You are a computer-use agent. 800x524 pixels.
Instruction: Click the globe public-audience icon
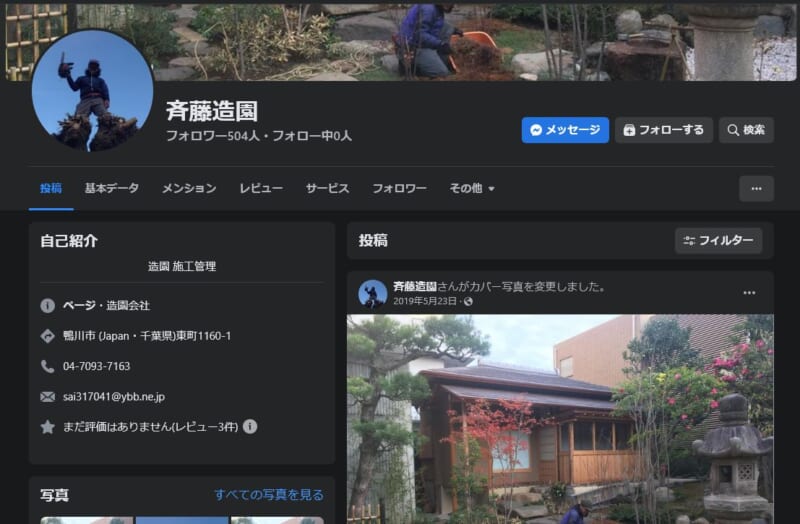468,302
